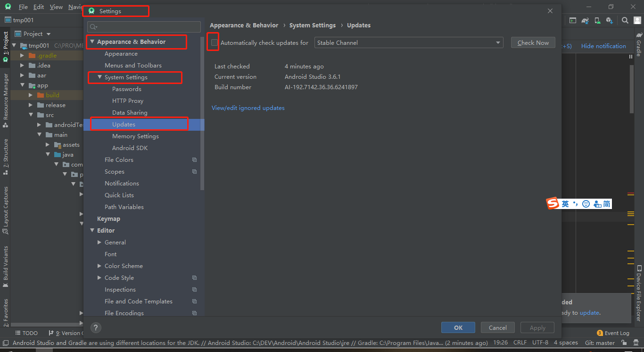Click the update link in notification

[x=589, y=313]
